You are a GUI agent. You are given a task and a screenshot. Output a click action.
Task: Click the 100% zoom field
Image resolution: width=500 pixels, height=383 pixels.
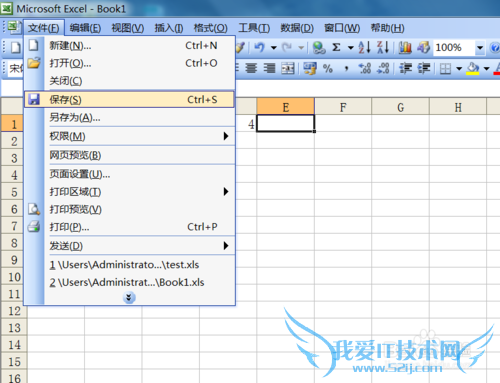(454, 48)
